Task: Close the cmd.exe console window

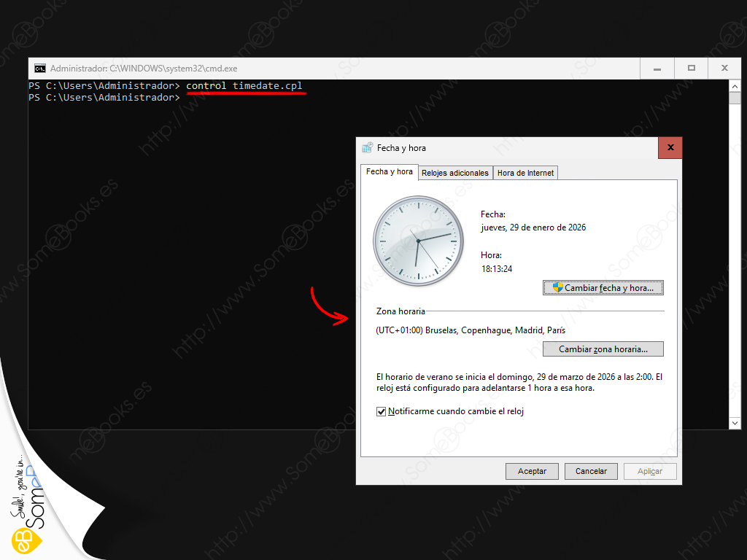Action: pos(724,69)
